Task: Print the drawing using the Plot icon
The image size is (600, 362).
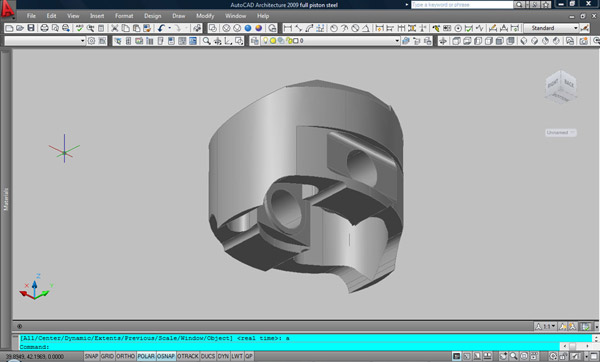Action: tap(44, 28)
